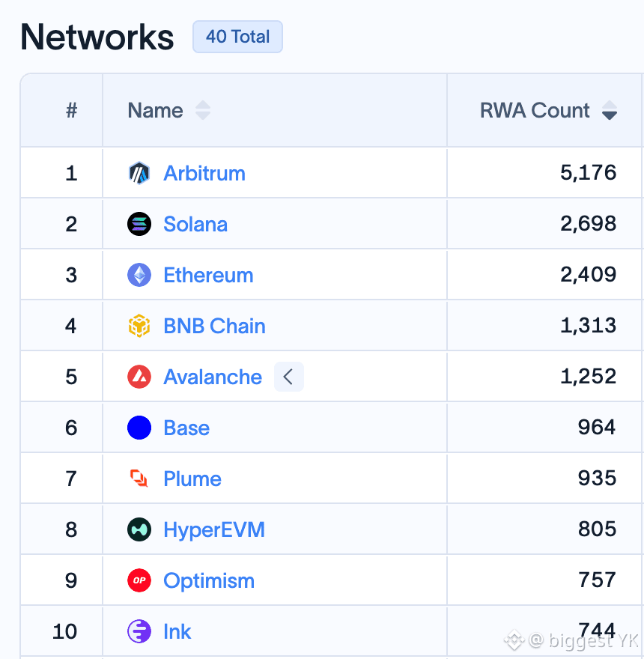Toggle RWA Count sort arrow

[x=610, y=110]
